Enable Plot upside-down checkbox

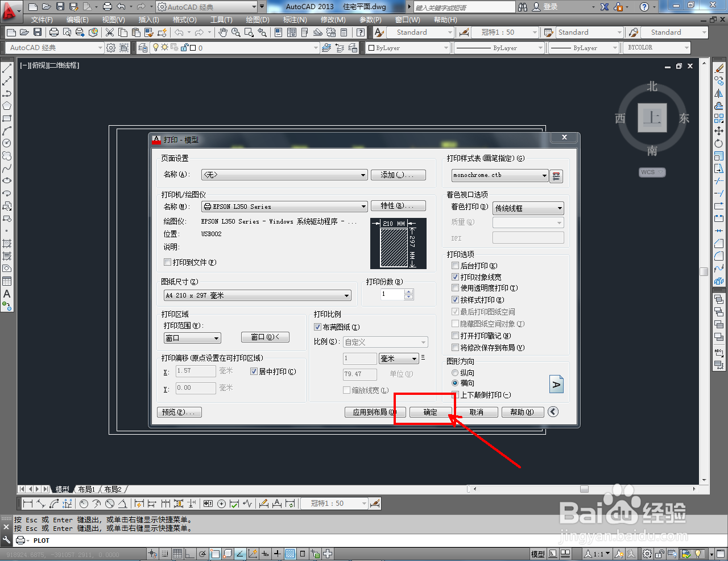click(x=455, y=395)
